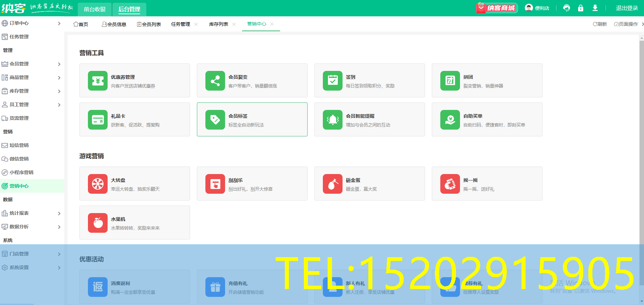Close the 库存列表 tab
The image size is (644, 305).
tap(234, 24)
